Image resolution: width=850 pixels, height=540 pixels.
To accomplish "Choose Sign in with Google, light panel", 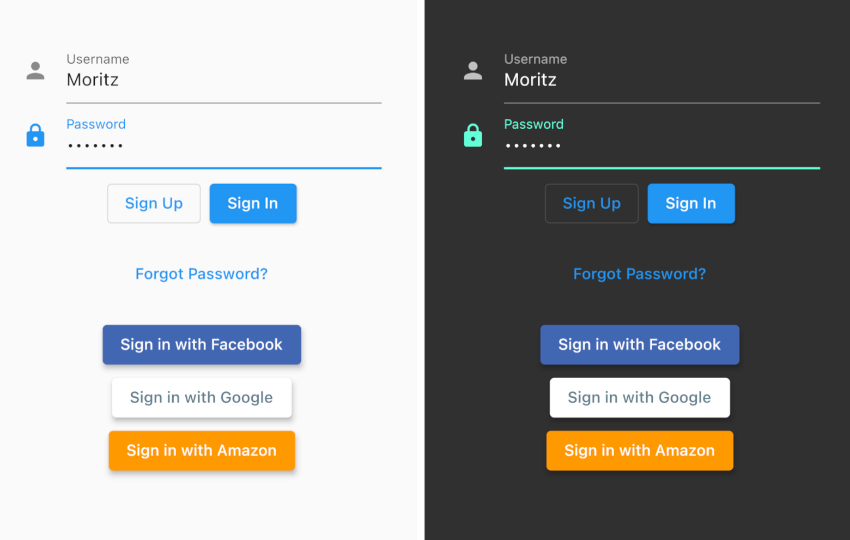I will click(x=202, y=397).
